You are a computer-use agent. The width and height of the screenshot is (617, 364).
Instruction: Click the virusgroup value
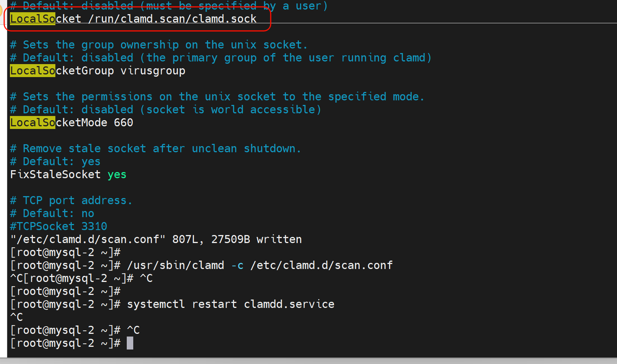tap(153, 71)
